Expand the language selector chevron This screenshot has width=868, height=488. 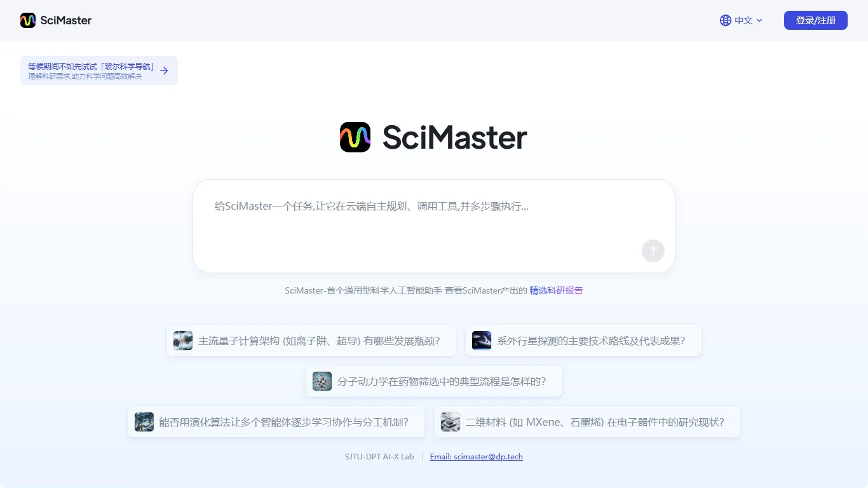click(x=760, y=20)
